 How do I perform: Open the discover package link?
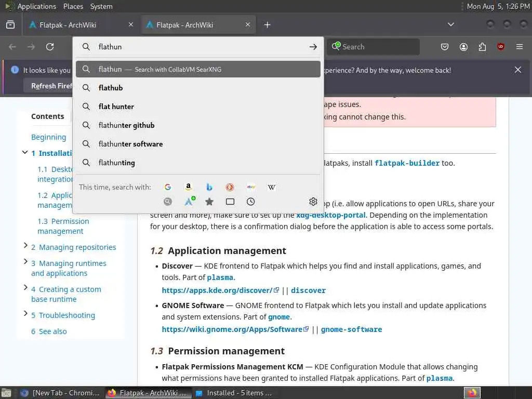point(308,290)
